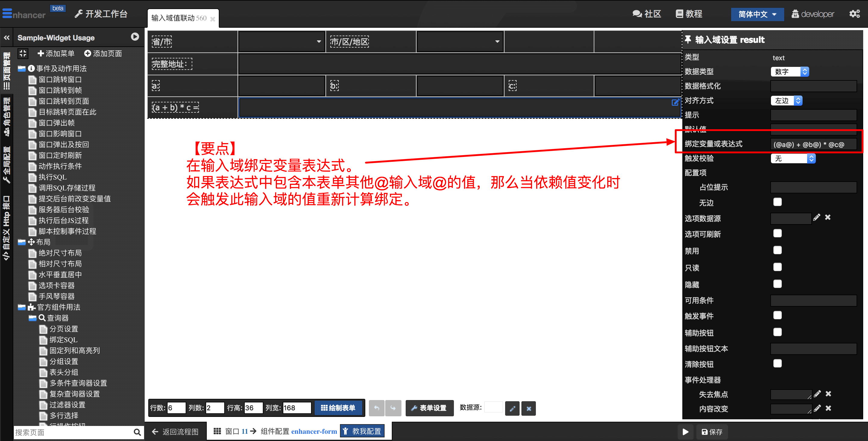Image resolution: width=868 pixels, height=441 pixels.
Task: Open the 教程 menu item
Action: pos(689,14)
